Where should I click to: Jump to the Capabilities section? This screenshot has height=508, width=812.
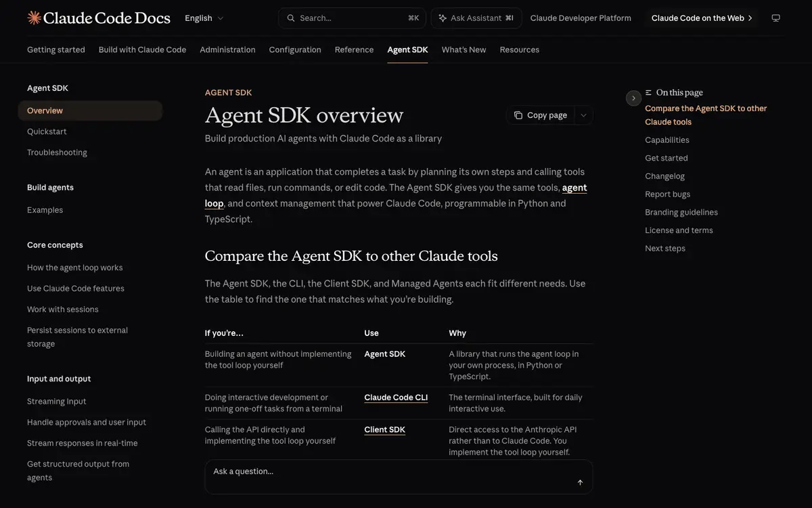(x=667, y=140)
